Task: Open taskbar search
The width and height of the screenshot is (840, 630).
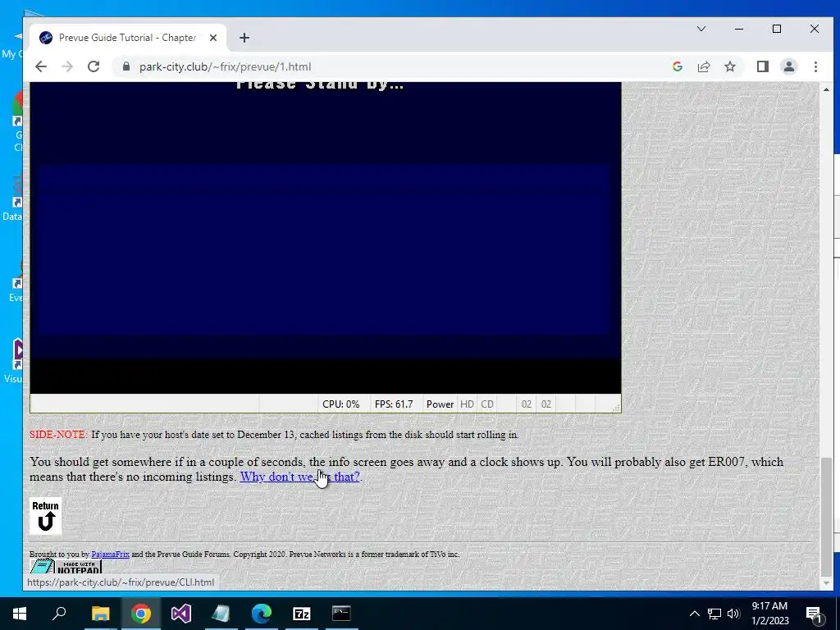Action: [x=59, y=614]
